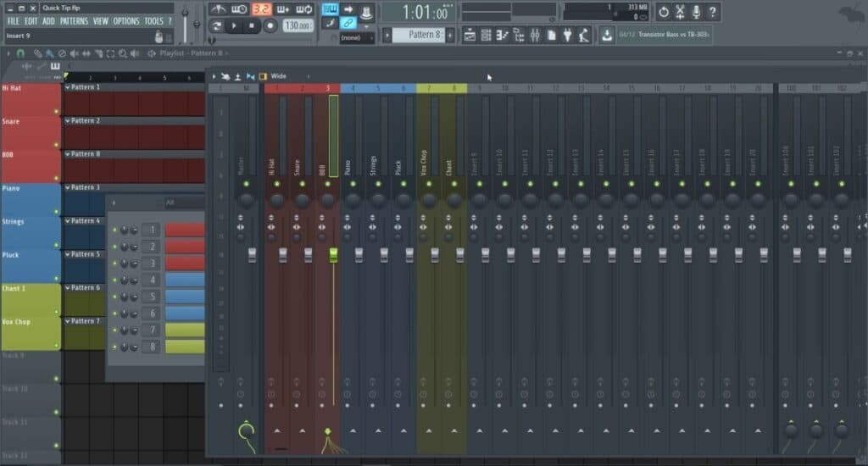The height and width of the screenshot is (466, 868).
Task: Open the TOOLS menu
Action: (154, 21)
